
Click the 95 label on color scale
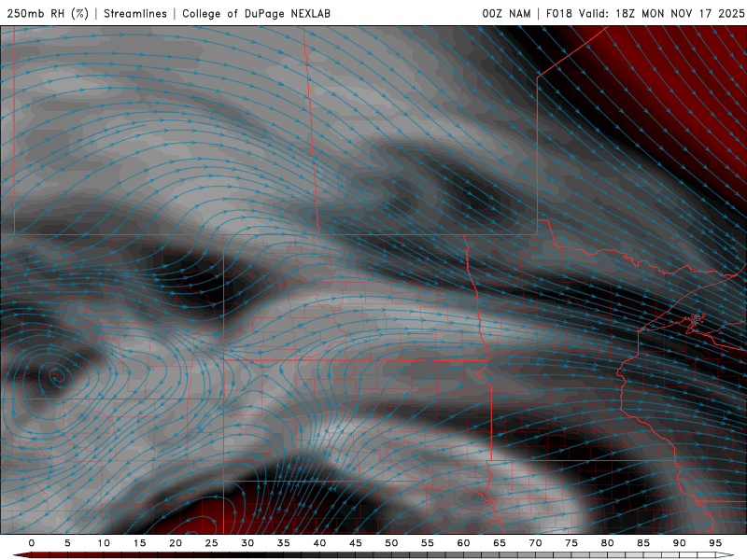[715, 543]
